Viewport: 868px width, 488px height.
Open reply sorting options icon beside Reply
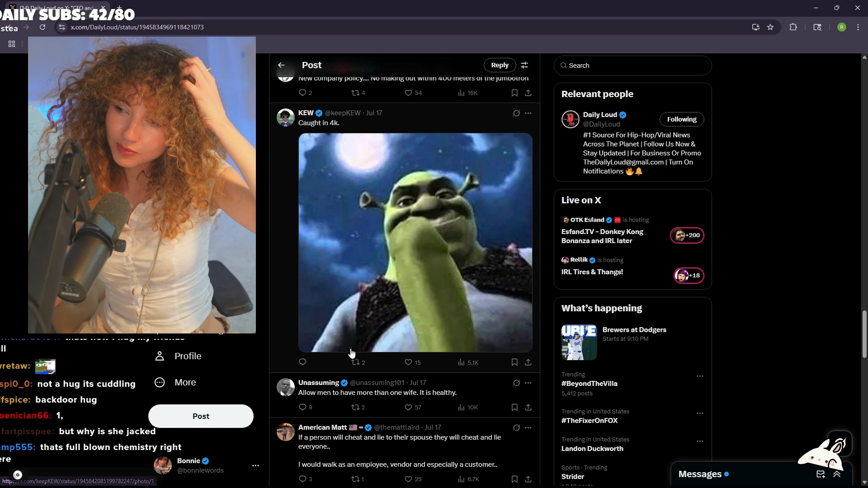tap(524, 65)
